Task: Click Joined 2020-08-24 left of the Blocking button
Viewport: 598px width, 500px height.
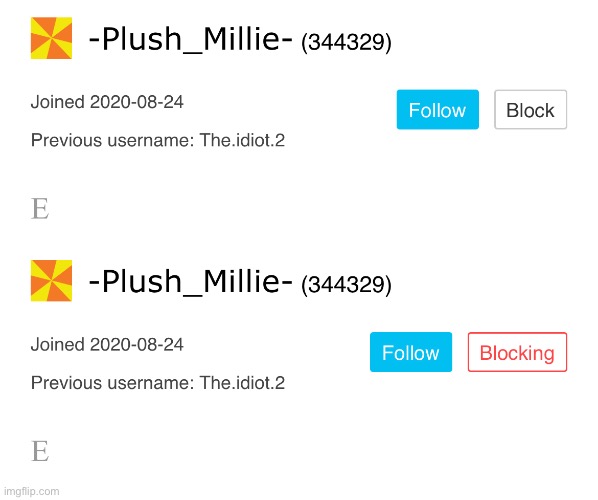Action: [x=107, y=345]
